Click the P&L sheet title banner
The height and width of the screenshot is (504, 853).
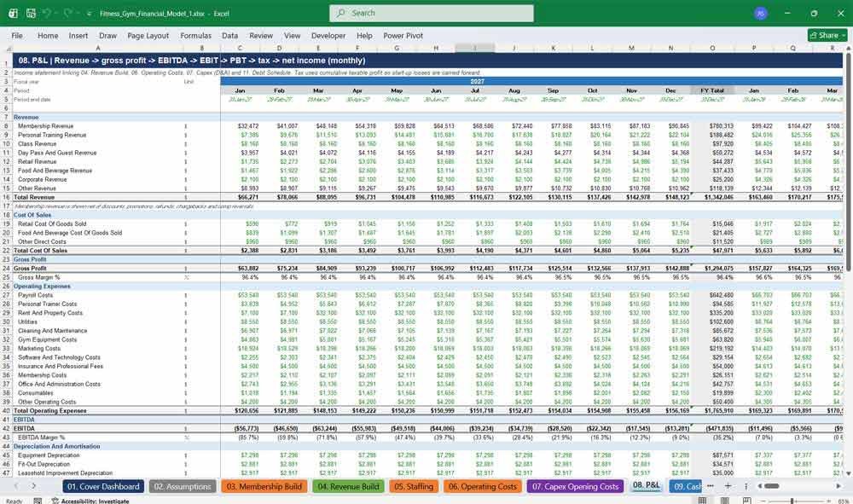(427, 61)
